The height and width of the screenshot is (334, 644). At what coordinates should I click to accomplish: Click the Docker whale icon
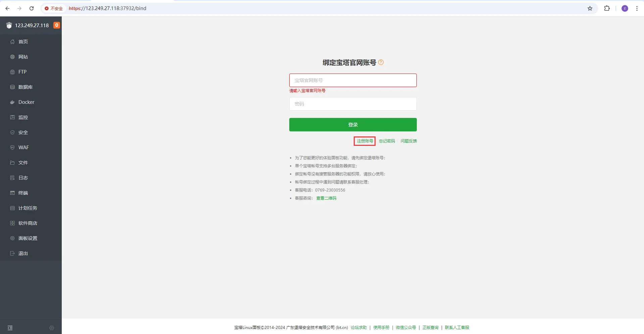click(12, 102)
